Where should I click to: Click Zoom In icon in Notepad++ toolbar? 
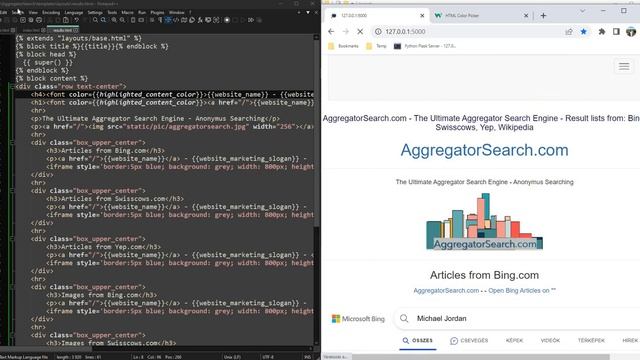(x=114, y=20)
